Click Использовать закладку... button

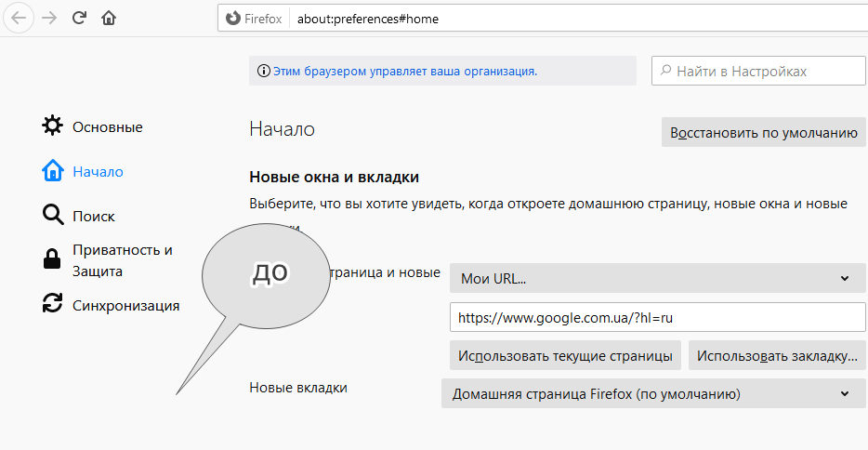click(x=777, y=355)
